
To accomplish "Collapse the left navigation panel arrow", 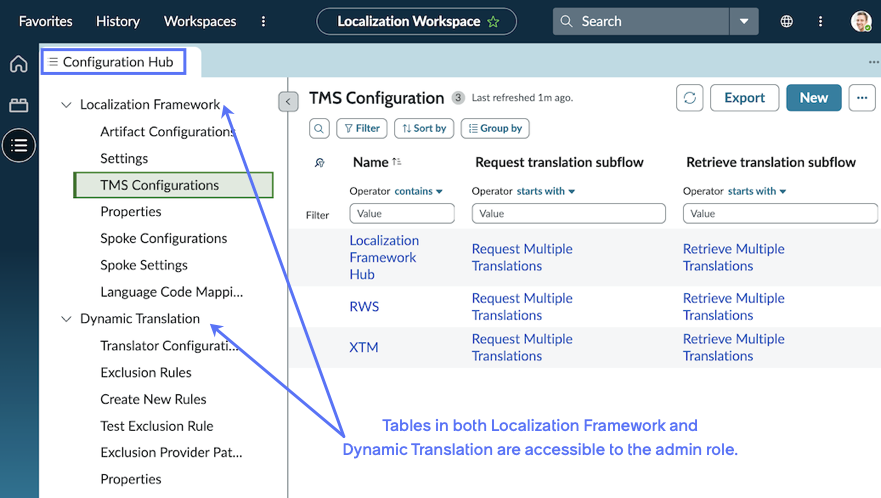I will click(288, 102).
